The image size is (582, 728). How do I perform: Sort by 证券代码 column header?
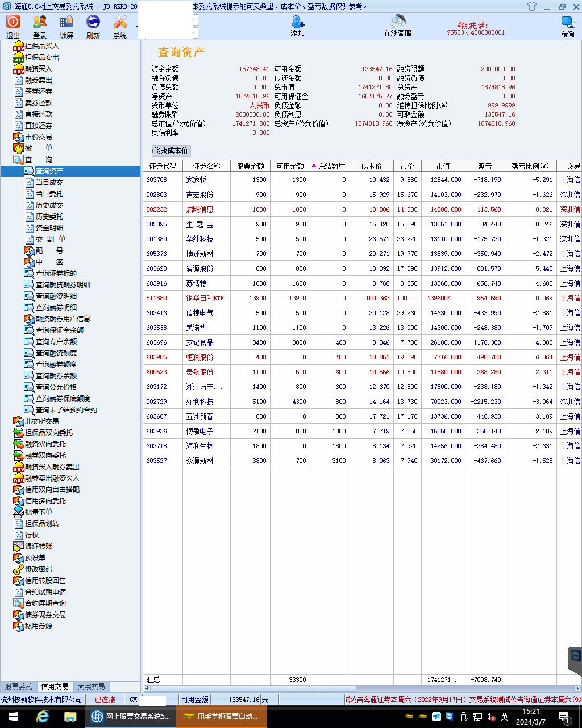163,166
